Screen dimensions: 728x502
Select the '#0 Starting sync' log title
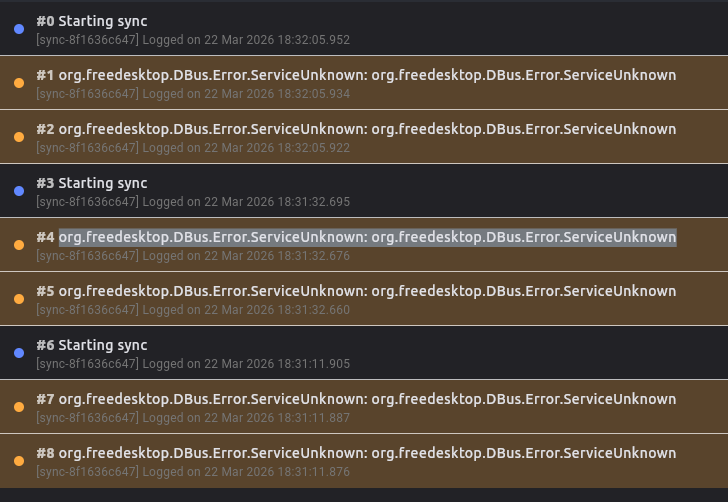(x=92, y=21)
